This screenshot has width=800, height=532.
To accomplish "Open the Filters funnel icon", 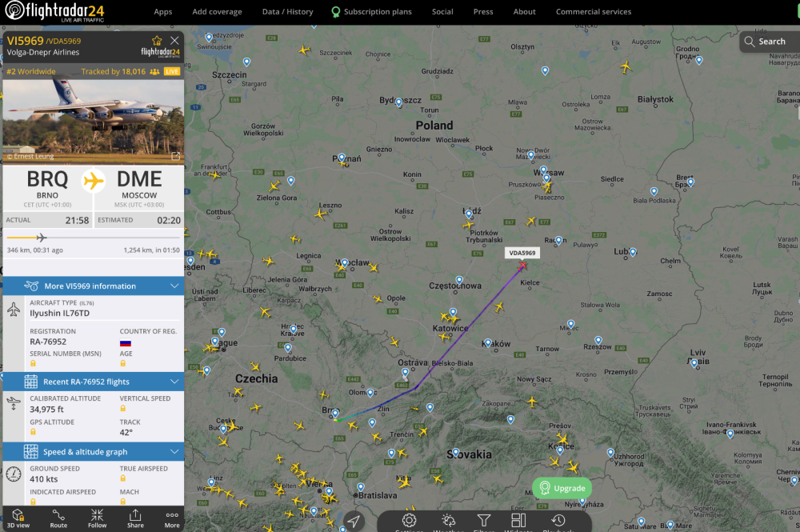I will tap(484, 521).
